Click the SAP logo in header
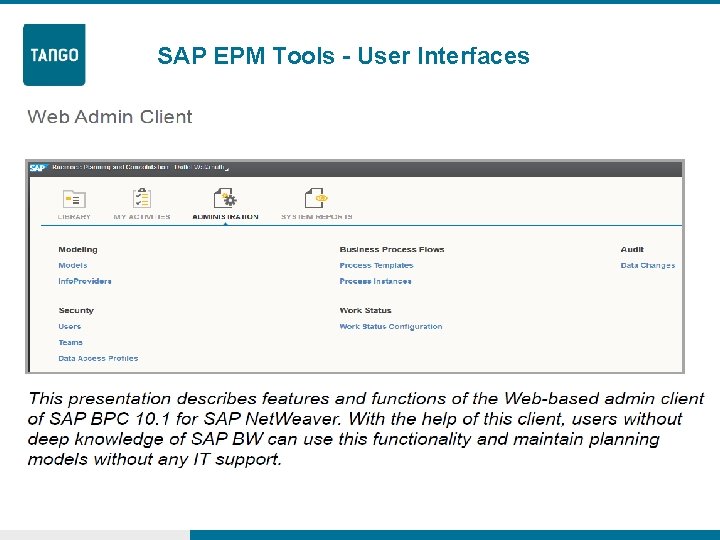This screenshot has height=540, width=720. pos(39,168)
